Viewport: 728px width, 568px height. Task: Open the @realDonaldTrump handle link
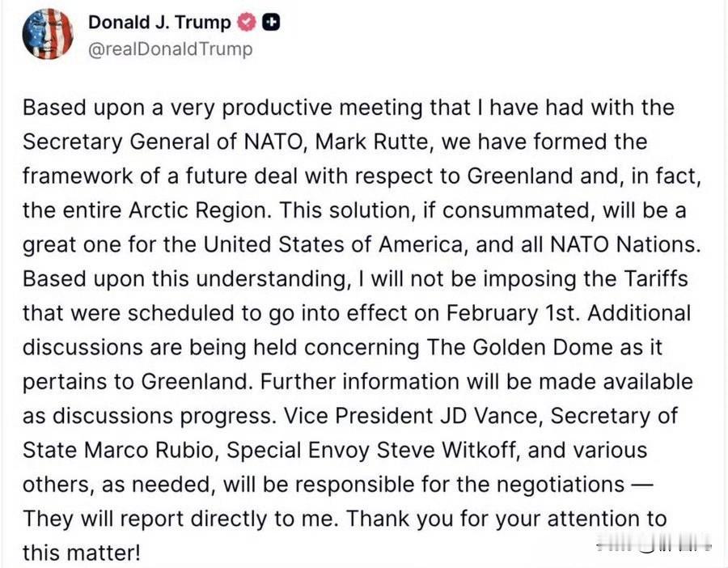[x=171, y=49]
